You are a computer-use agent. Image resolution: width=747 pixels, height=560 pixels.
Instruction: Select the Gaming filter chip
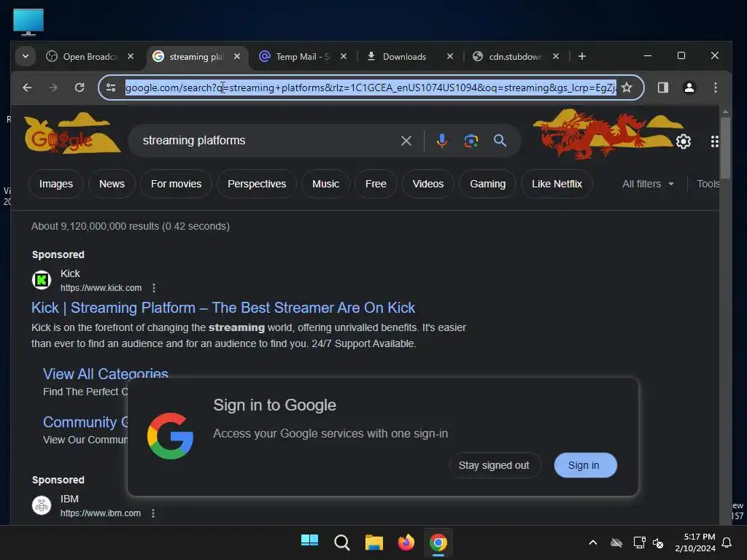488,184
